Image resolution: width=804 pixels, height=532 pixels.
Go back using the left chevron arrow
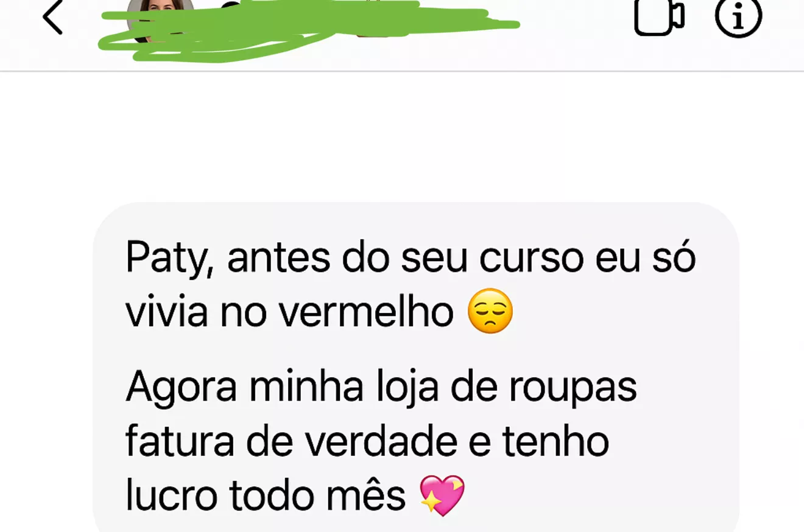(53, 16)
